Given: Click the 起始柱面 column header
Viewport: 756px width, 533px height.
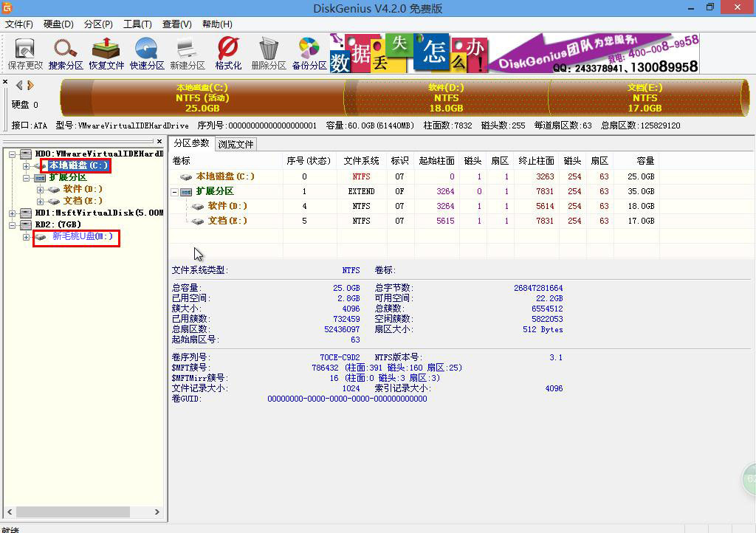Looking at the screenshot, I should (436, 160).
